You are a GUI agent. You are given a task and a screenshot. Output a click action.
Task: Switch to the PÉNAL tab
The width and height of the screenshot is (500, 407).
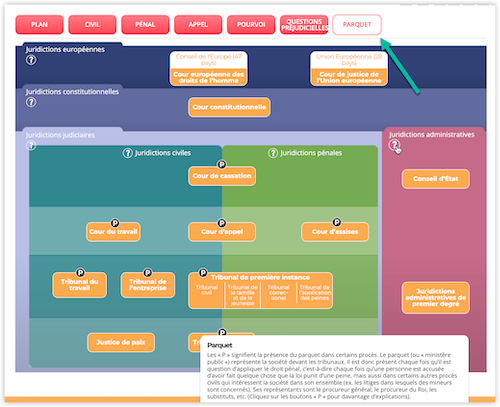tap(145, 25)
